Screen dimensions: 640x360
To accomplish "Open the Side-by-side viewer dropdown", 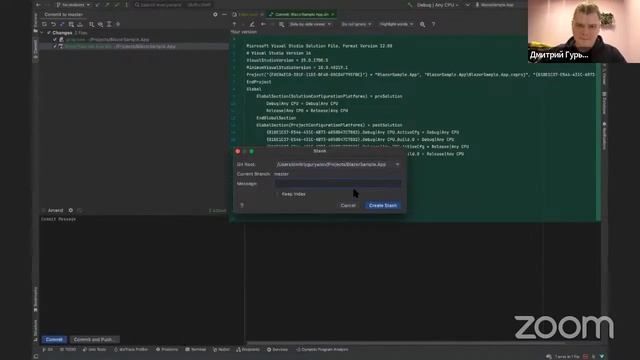I will [x=310, y=24].
